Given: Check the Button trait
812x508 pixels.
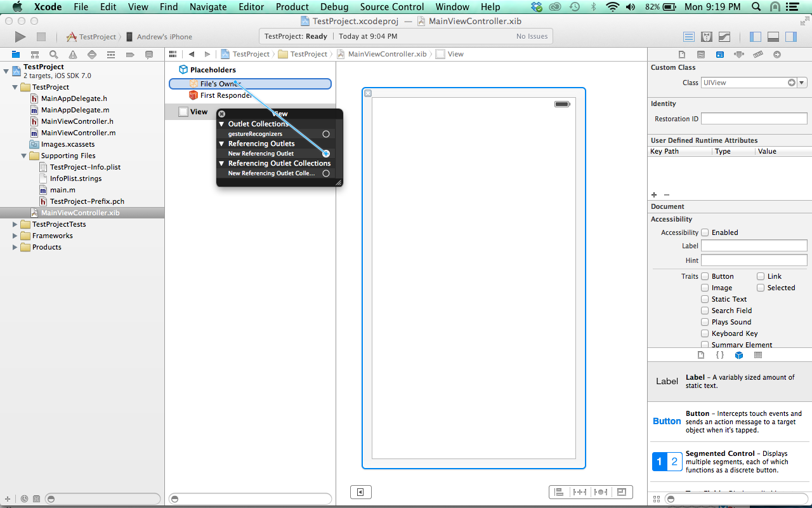Looking at the screenshot, I should pos(705,276).
